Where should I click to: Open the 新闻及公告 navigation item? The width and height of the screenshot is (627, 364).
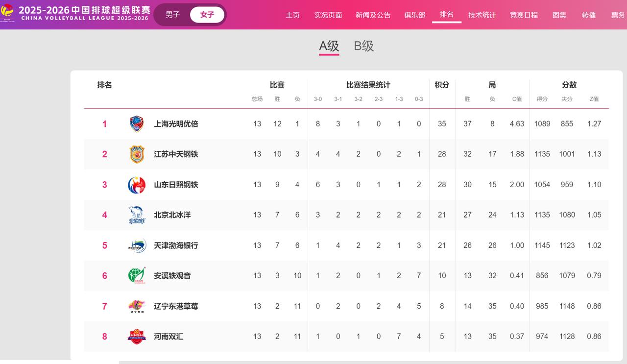click(373, 15)
